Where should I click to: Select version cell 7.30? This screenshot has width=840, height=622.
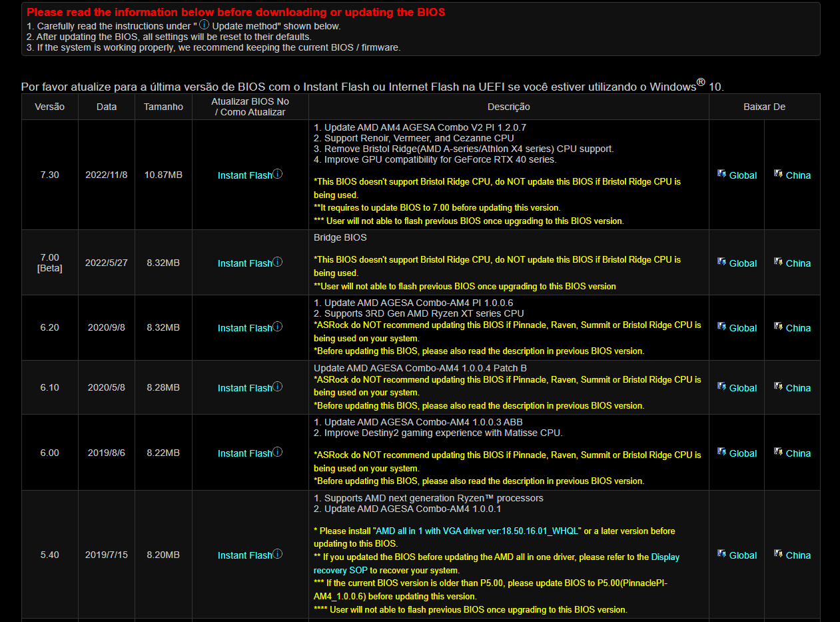[x=50, y=175]
